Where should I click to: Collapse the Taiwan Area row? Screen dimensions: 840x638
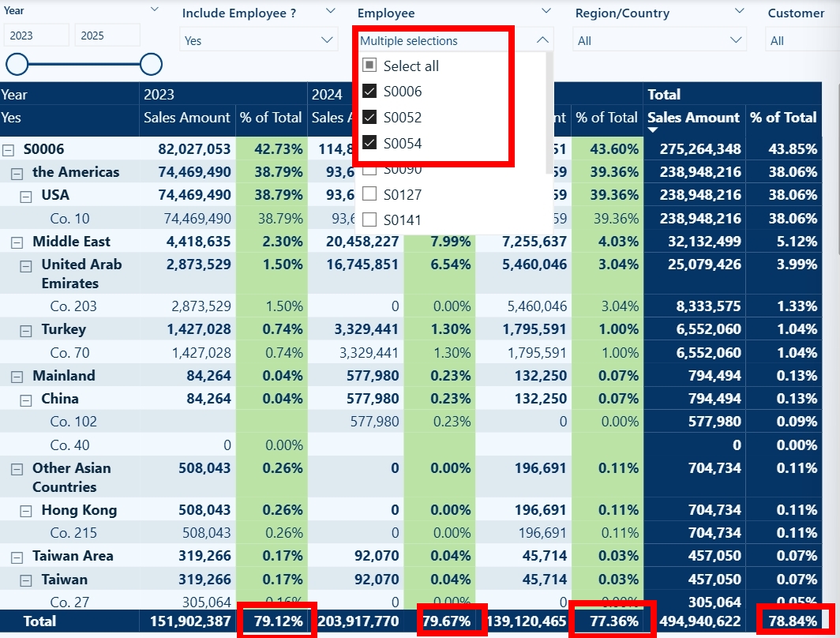pos(17,557)
